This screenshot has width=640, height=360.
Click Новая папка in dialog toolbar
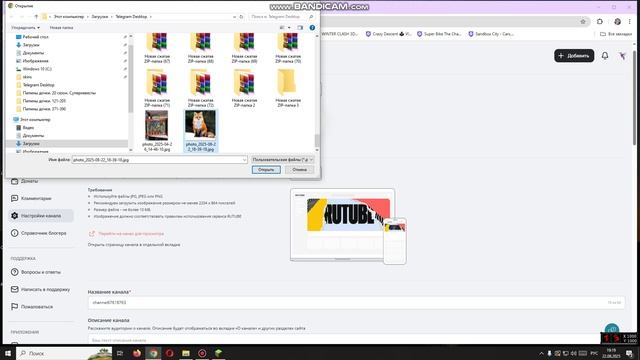(x=61, y=28)
